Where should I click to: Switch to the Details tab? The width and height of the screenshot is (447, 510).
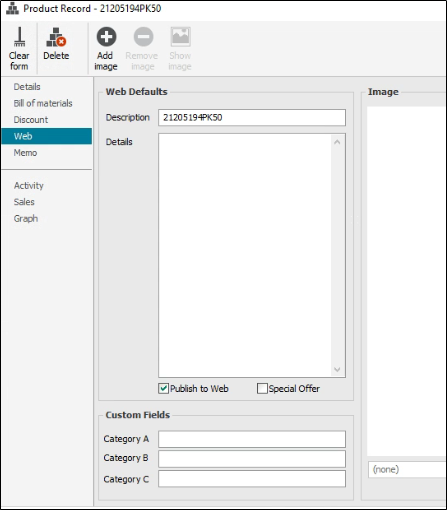27,87
